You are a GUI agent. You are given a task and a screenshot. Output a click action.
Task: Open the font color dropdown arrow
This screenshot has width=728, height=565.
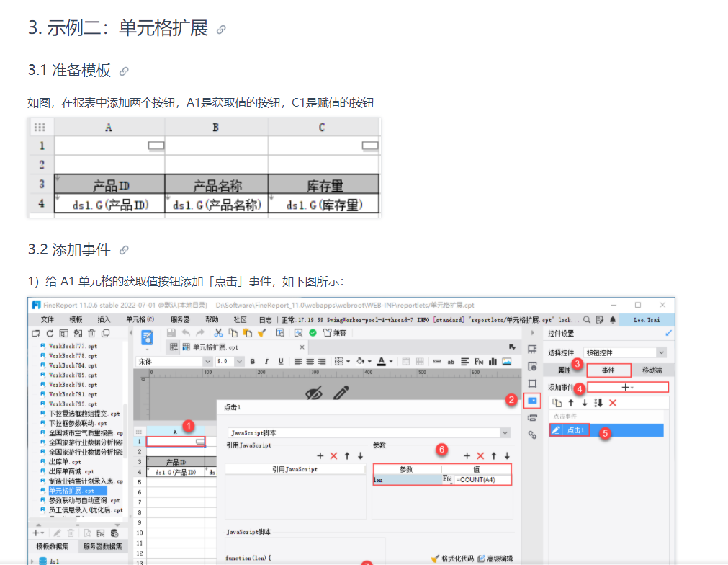coord(391,362)
